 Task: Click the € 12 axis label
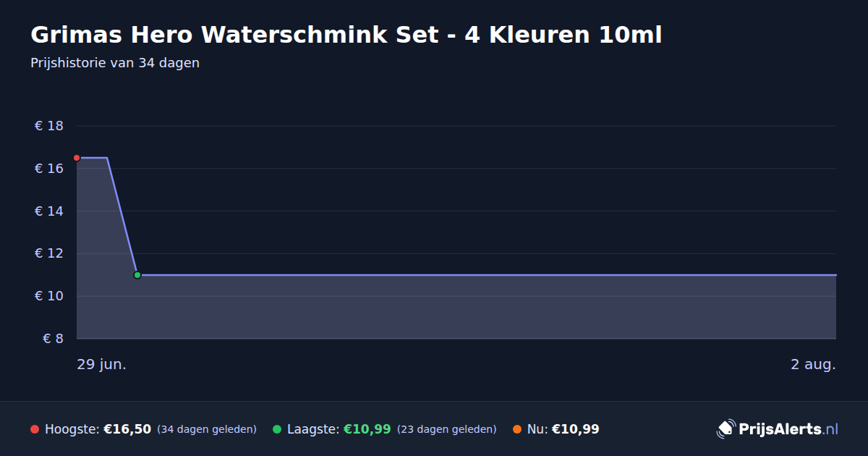coord(48,253)
